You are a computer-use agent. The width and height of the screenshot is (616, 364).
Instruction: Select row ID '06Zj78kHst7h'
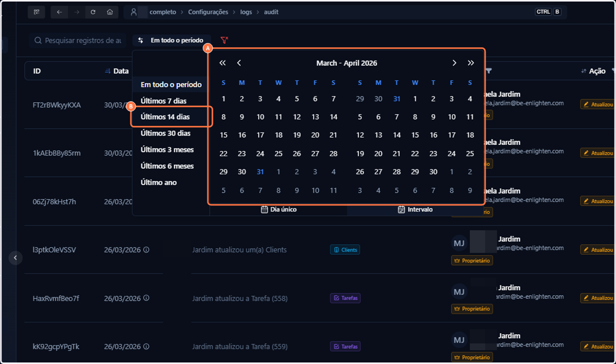(54, 202)
